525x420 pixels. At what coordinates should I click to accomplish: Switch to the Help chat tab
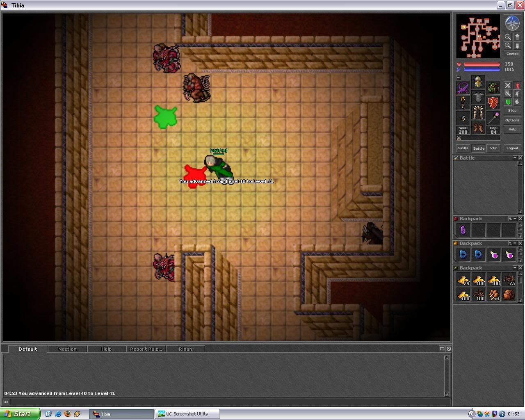[106, 349]
